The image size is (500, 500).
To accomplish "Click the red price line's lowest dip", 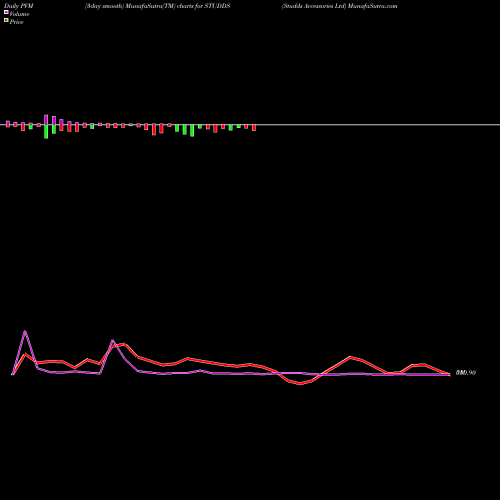I will point(300,384).
